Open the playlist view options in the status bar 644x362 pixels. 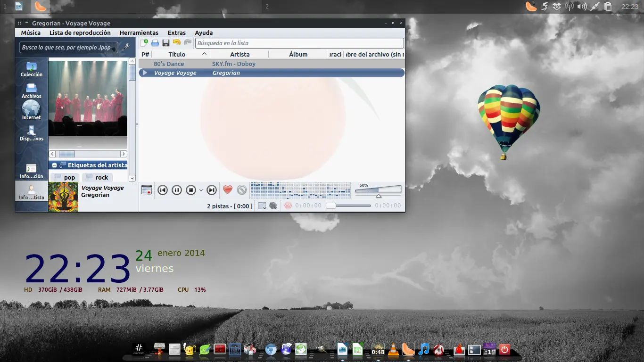(x=262, y=206)
